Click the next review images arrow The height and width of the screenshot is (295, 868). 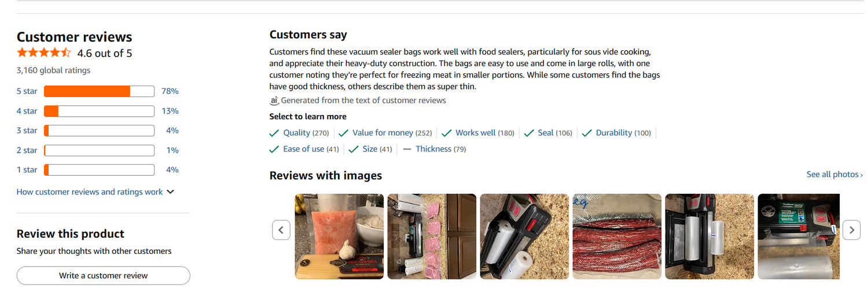point(851,230)
